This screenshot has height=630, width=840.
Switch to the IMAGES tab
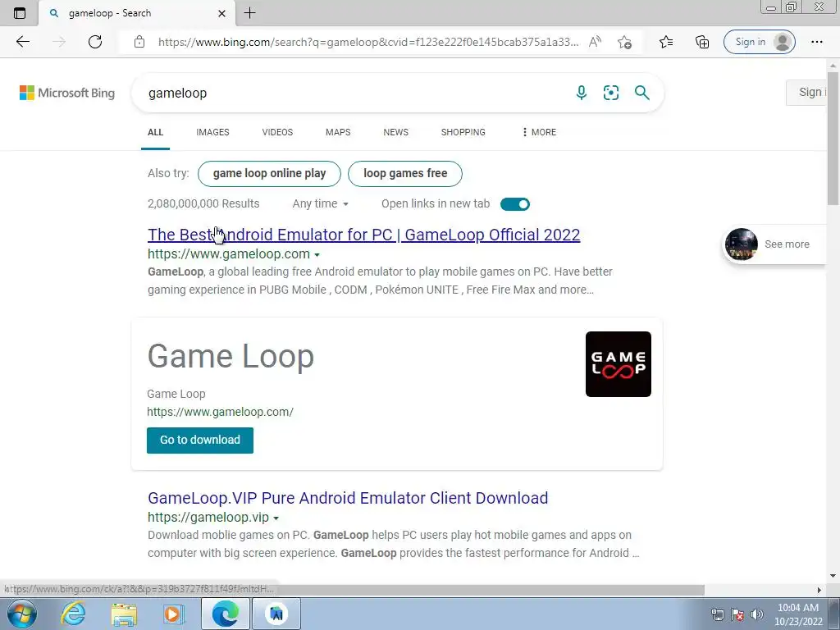[212, 132]
